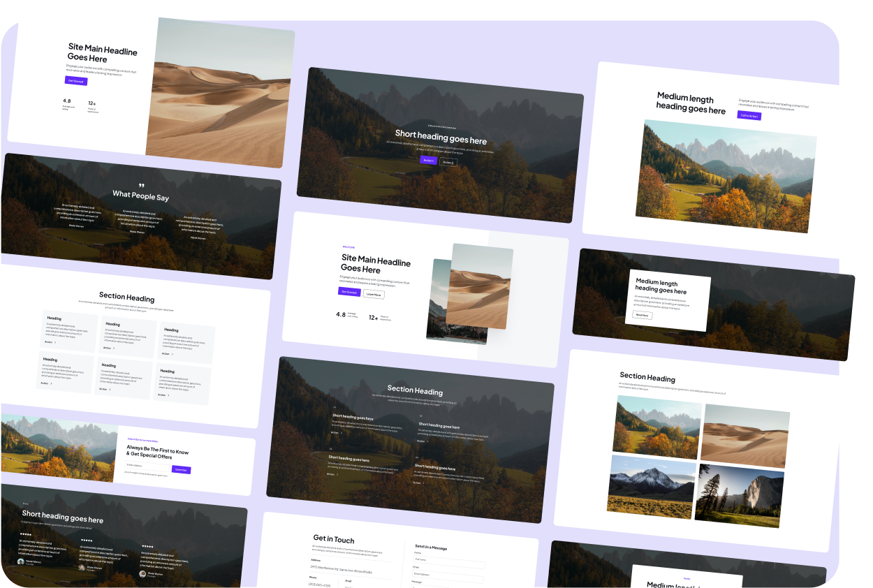Select the snowy mountain photo in the gallery

coord(652,487)
